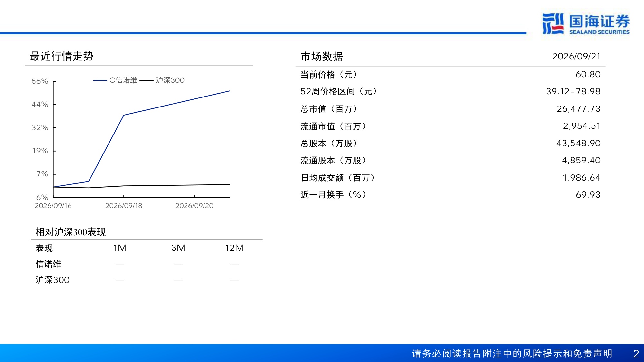Click the price range value 39.12-78.98
Image resolution: width=644 pixels, height=362 pixels.
coord(573,91)
